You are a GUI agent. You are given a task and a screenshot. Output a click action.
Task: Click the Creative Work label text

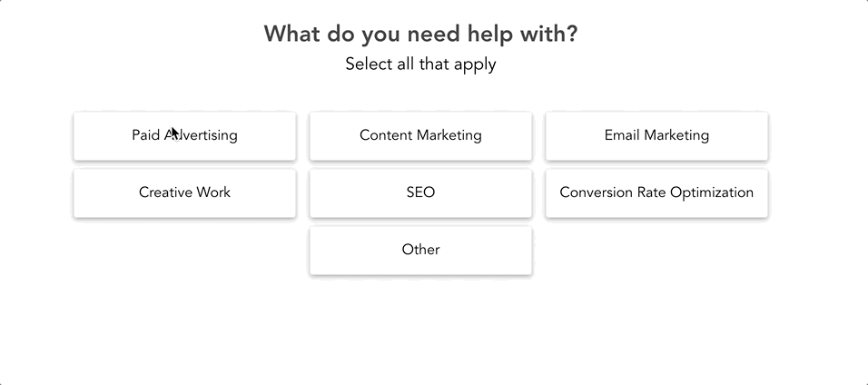pyautogui.click(x=184, y=192)
